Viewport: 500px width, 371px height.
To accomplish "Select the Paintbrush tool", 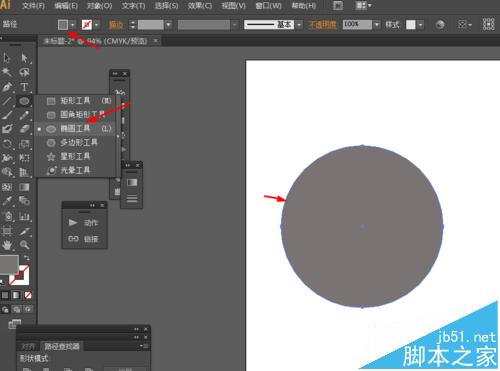I will (x=7, y=115).
